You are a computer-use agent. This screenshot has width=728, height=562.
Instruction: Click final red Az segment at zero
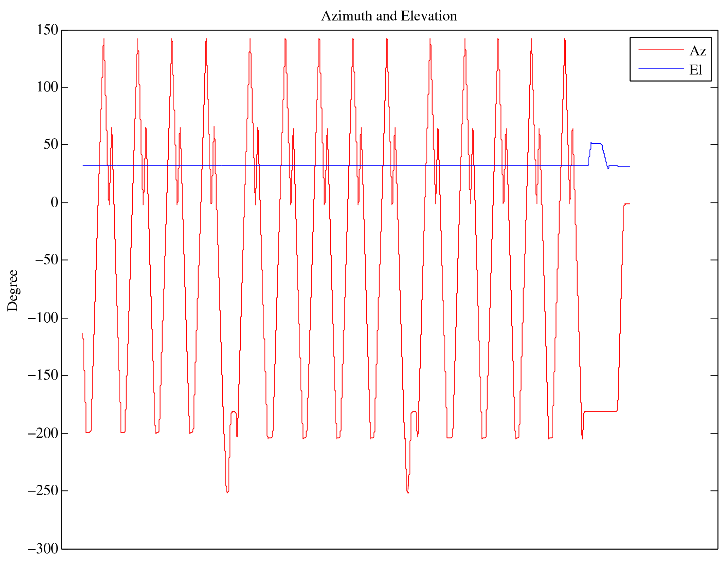(x=627, y=204)
